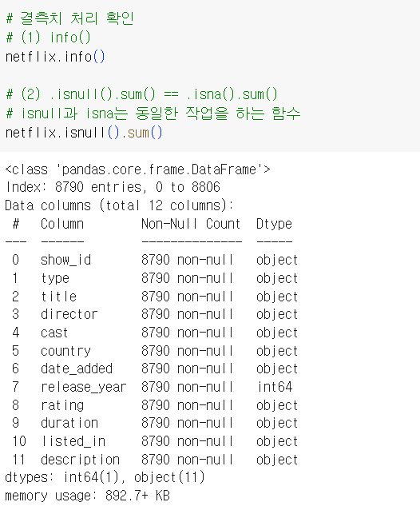The width and height of the screenshot is (420, 506).
Task: Click 'object' dtype in the cast row
Action: [x=277, y=333]
